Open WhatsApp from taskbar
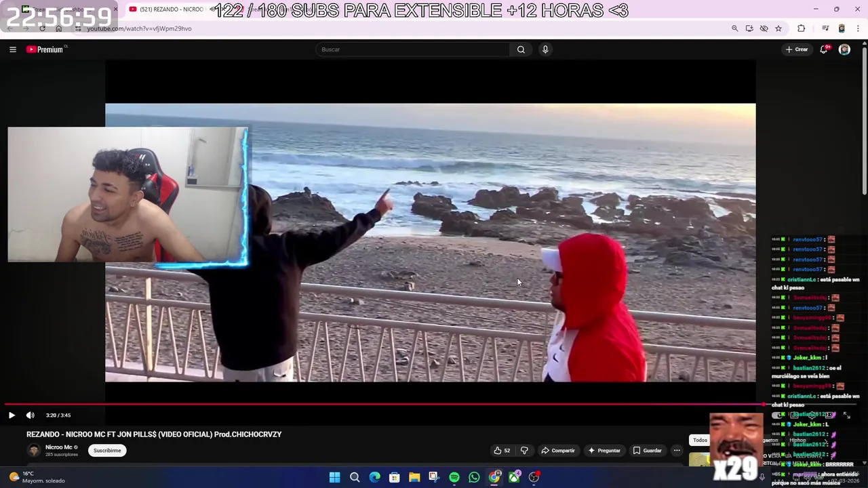The image size is (868, 488). (474, 477)
